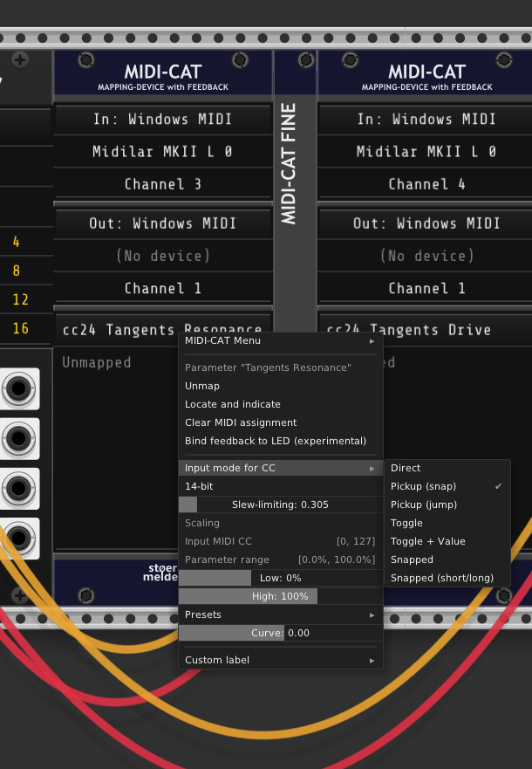Choose Locate and indicate
Screen dimensions: 532x769
coord(280,404)
